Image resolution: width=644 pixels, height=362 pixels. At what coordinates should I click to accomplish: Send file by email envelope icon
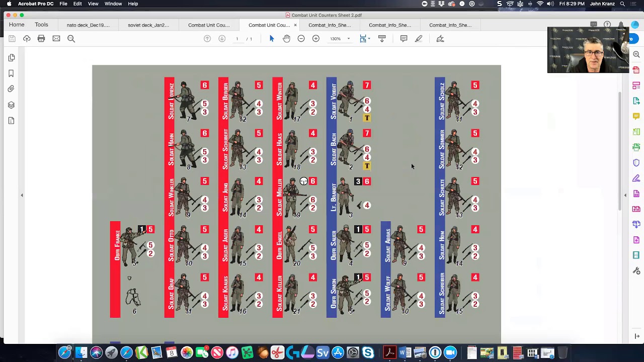point(56,39)
